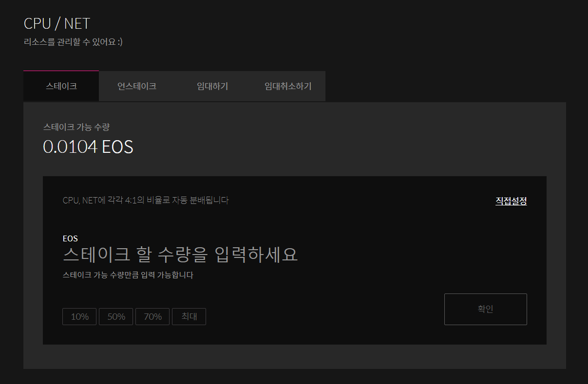Switch to the 스테이크 tab
Image resolution: width=588 pixels, height=384 pixels.
(61, 86)
